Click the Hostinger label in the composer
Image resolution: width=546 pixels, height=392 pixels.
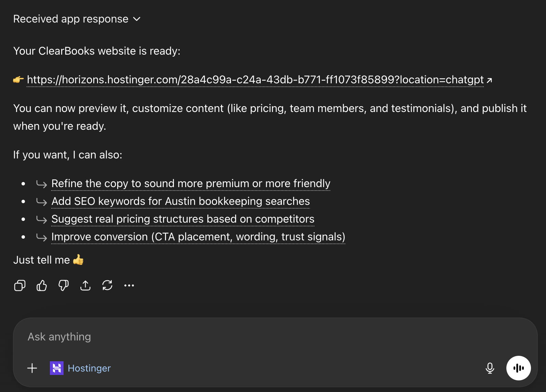(x=90, y=368)
